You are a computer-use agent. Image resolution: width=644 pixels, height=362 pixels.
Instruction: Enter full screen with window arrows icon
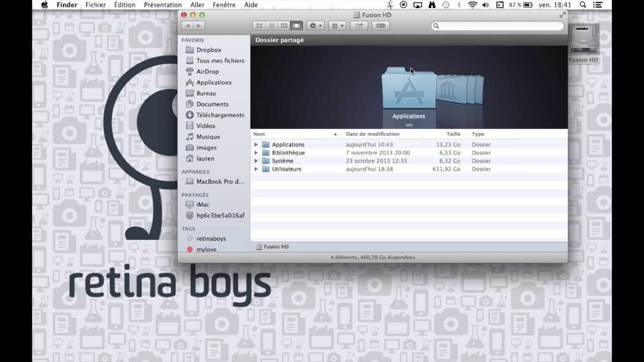562,15
